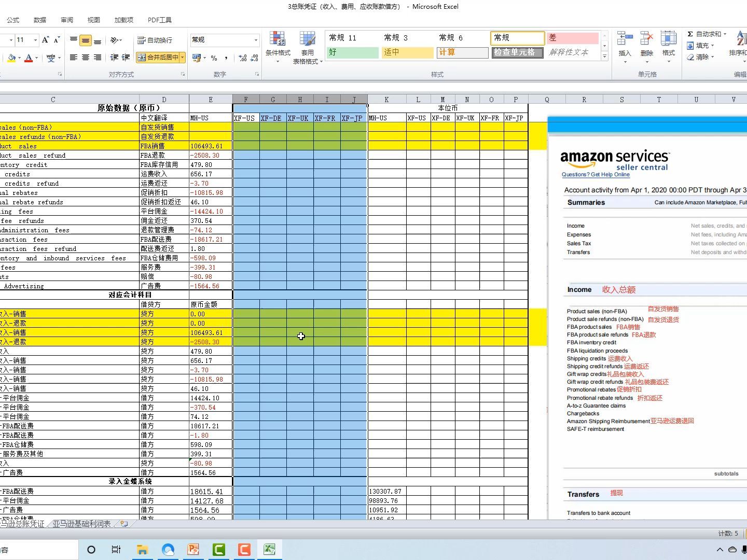Click the Format as Table icon
This screenshot has width=747, height=560.
(x=308, y=48)
